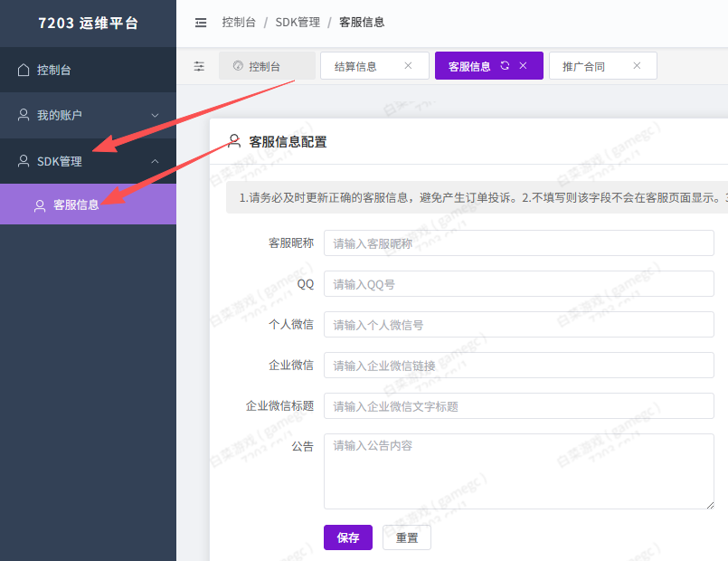The width and height of the screenshot is (728, 561).
Task: Click the user icon beside SDK管理
Action: point(24,161)
